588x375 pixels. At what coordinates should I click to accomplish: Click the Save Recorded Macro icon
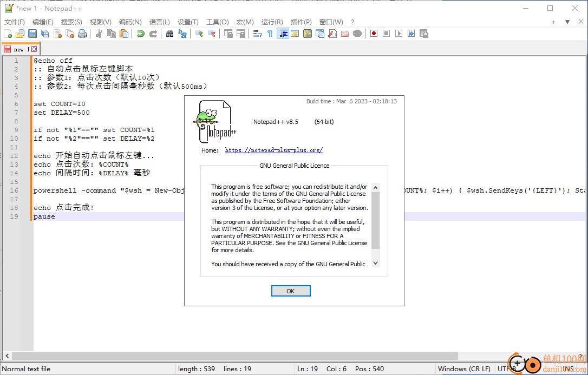click(424, 34)
